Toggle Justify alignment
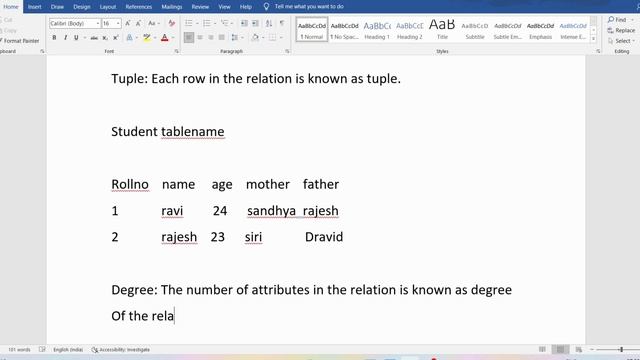Viewport: 640px width, 360px height. point(222,38)
